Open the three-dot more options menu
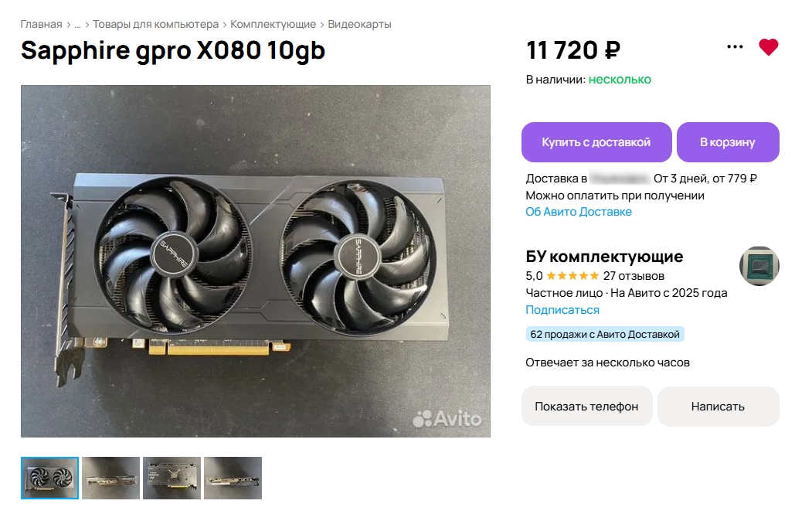812x521 pixels. (735, 46)
